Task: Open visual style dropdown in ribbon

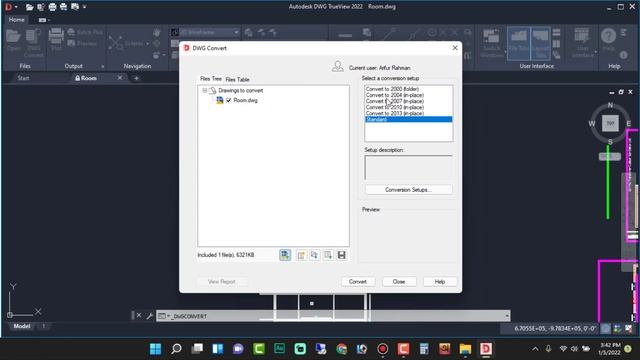Action: [x=236, y=32]
